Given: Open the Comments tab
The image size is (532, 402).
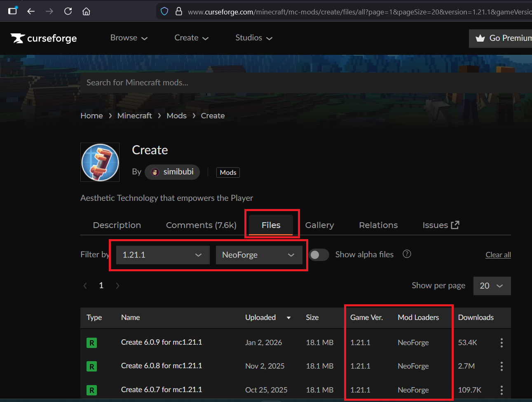Looking at the screenshot, I should coord(201,225).
